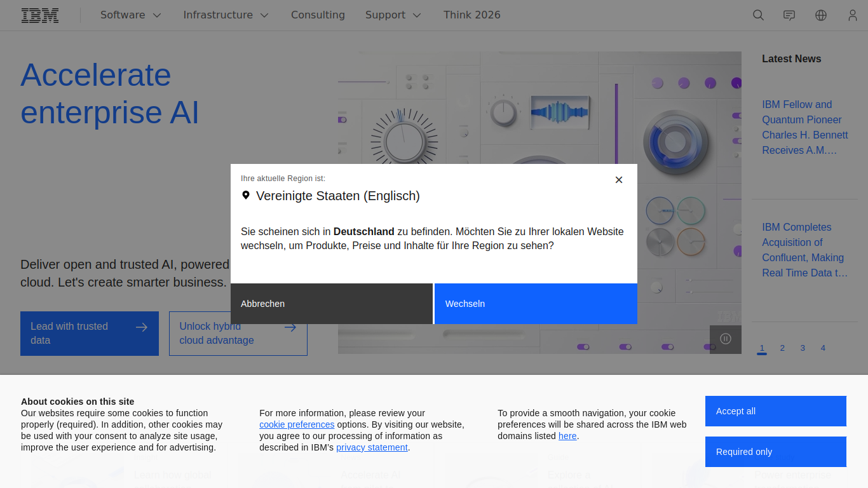Open the globe region selector icon
This screenshot has width=868, height=488.
pyautogui.click(x=821, y=15)
